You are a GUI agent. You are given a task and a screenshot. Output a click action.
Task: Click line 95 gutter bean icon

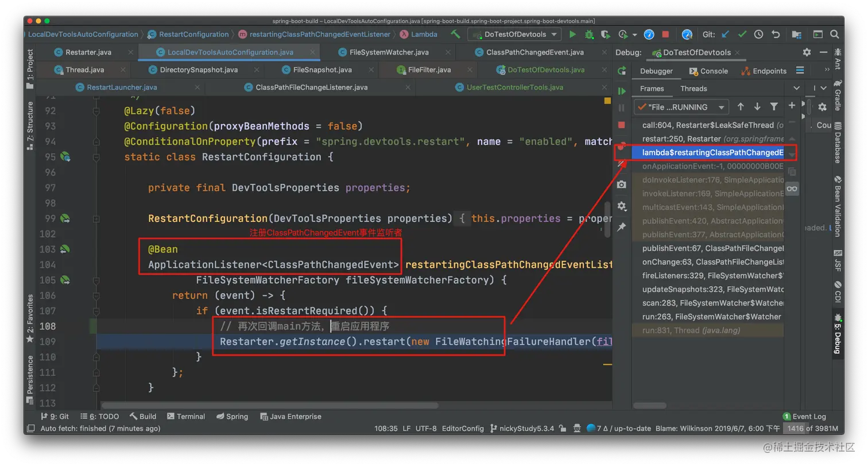coord(65,157)
